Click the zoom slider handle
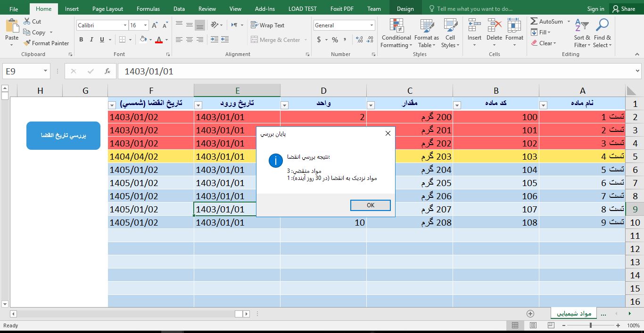Image resolution: width=644 pixels, height=333 pixels. click(x=591, y=325)
